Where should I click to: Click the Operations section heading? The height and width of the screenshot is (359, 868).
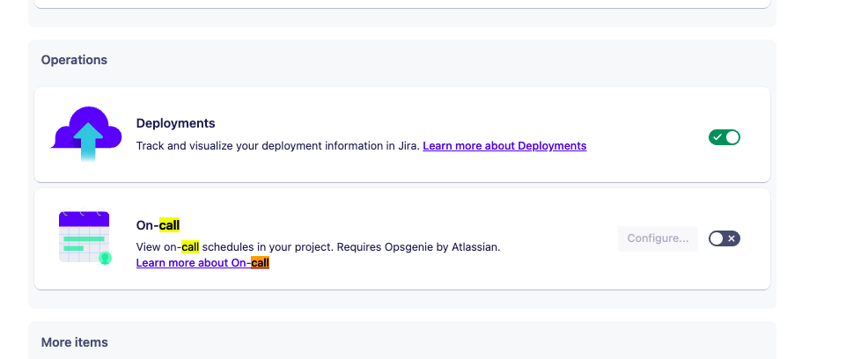tap(74, 60)
